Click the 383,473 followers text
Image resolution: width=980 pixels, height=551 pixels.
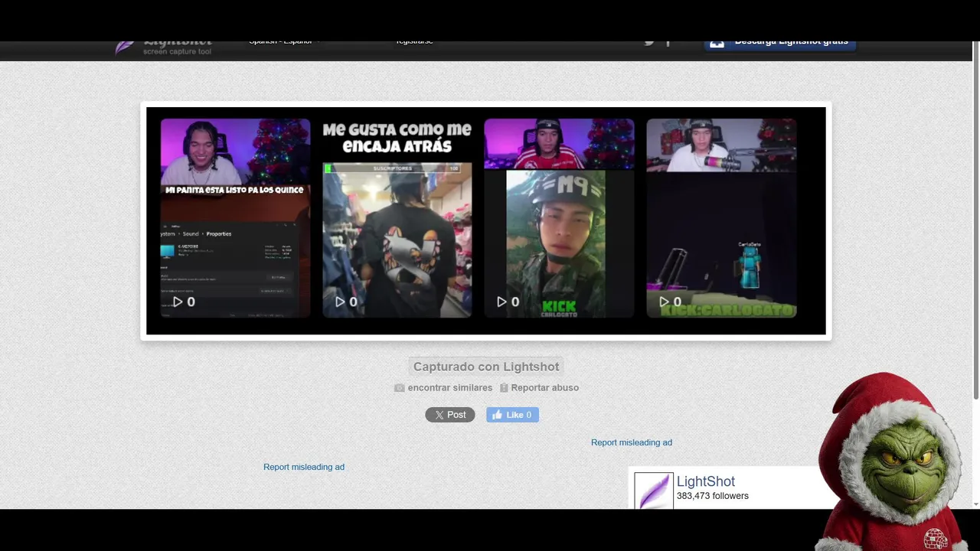pos(713,496)
